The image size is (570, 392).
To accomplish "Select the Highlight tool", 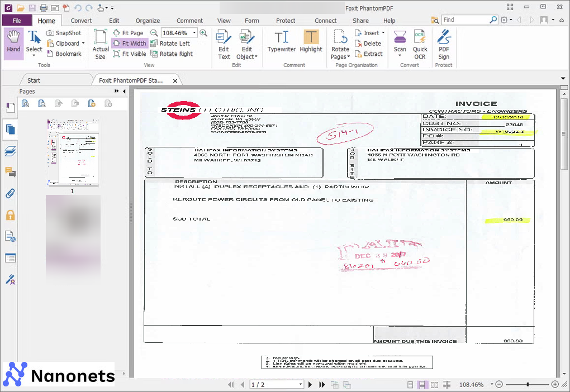I will [311, 44].
